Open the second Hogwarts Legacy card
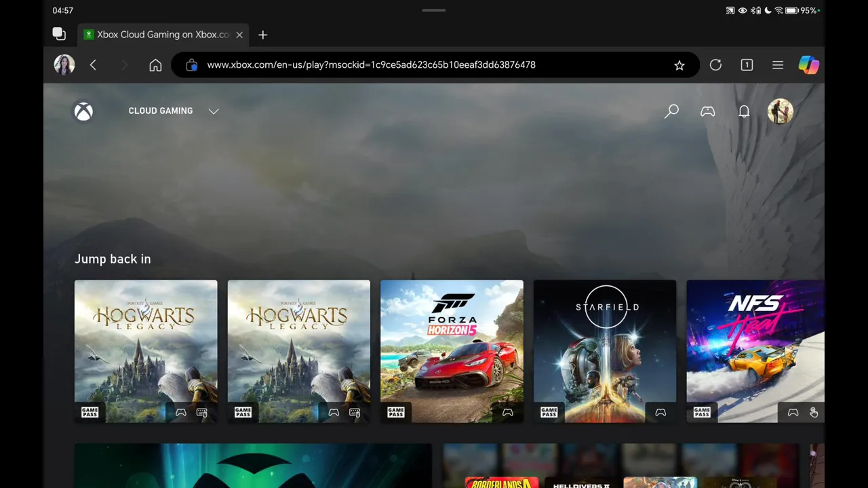 [x=299, y=351]
